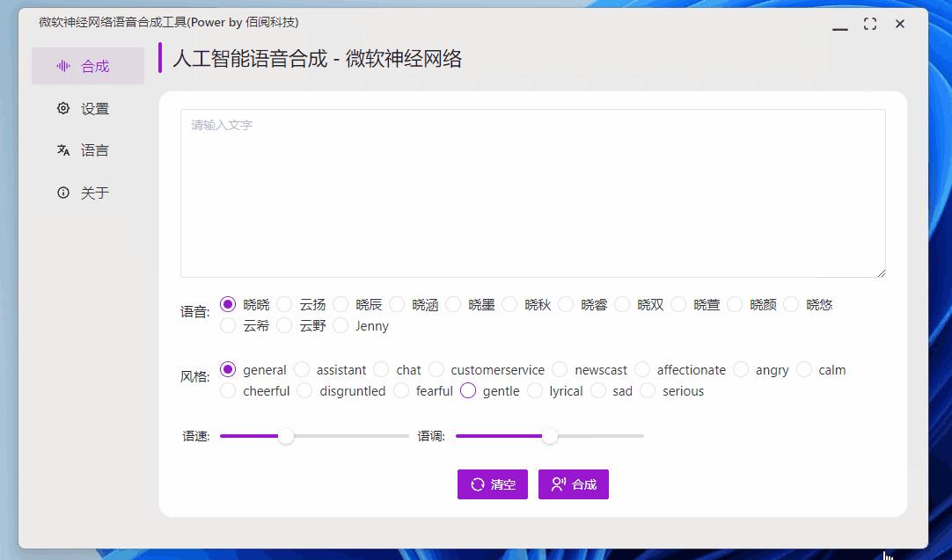Click the 语速 slider handle
Viewport: 952px width, 560px height.
coord(285,436)
